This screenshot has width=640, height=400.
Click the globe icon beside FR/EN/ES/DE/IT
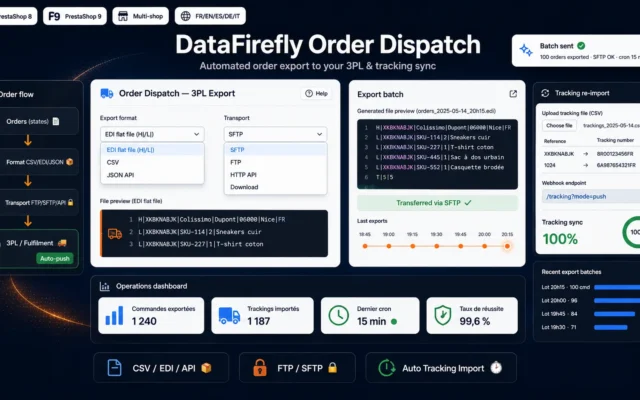(185, 16)
